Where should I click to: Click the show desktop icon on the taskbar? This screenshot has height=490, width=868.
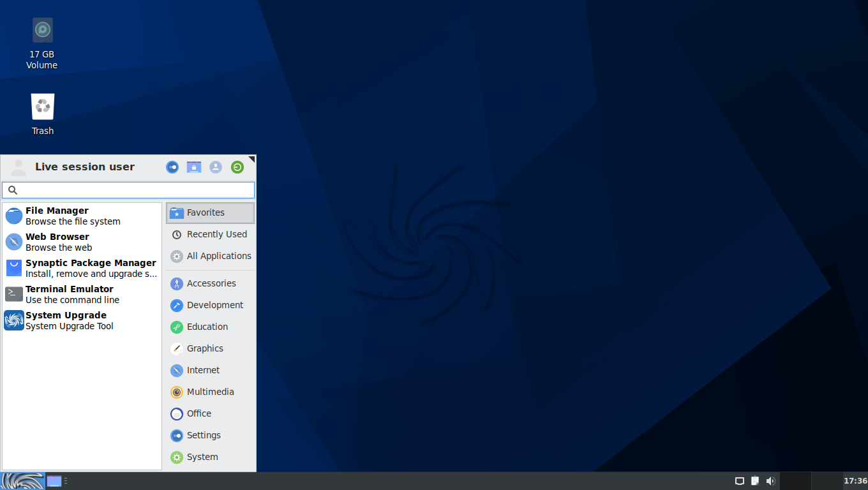[54, 481]
